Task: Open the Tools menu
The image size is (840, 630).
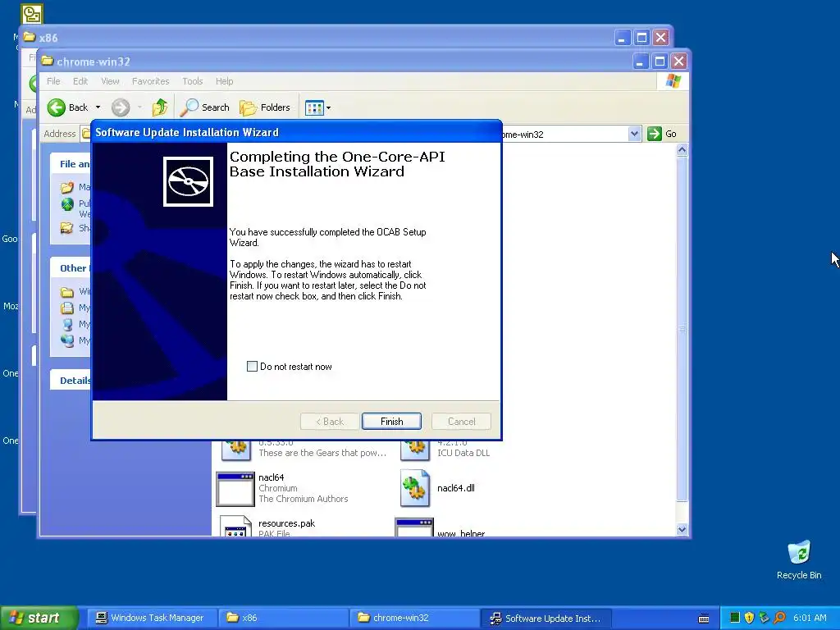Action: (x=192, y=81)
